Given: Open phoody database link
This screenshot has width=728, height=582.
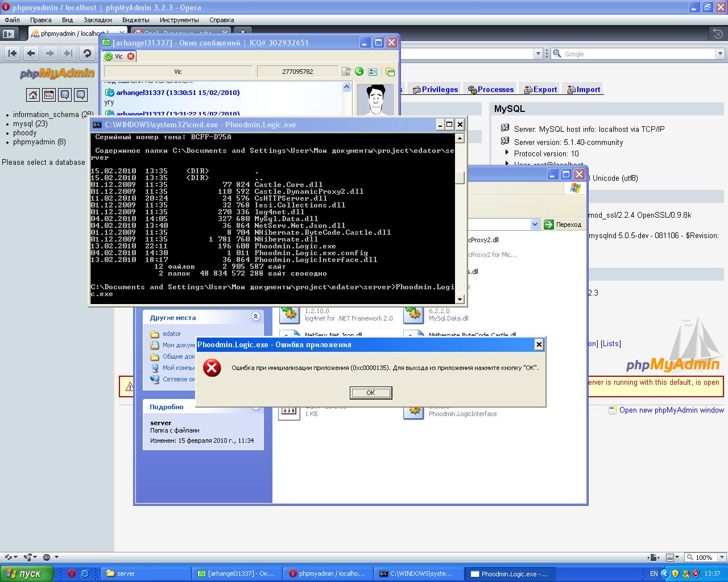Looking at the screenshot, I should click(25, 132).
